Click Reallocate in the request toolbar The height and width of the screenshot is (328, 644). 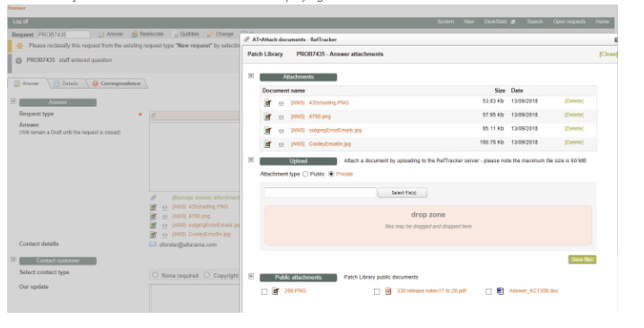pyautogui.click(x=147, y=34)
